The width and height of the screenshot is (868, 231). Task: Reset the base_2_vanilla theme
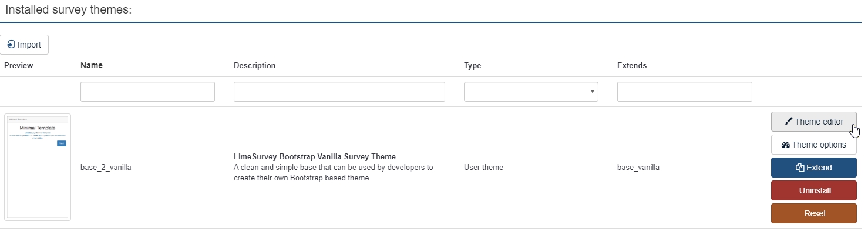coord(814,213)
